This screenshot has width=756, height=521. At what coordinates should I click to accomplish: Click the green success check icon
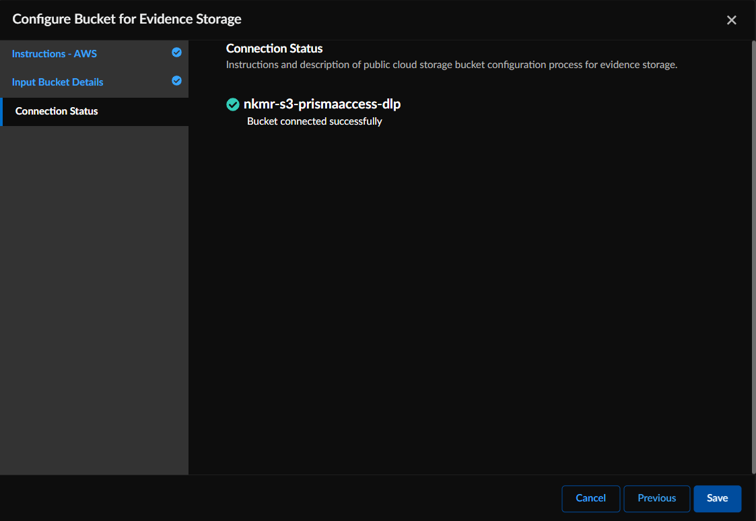[x=233, y=104]
